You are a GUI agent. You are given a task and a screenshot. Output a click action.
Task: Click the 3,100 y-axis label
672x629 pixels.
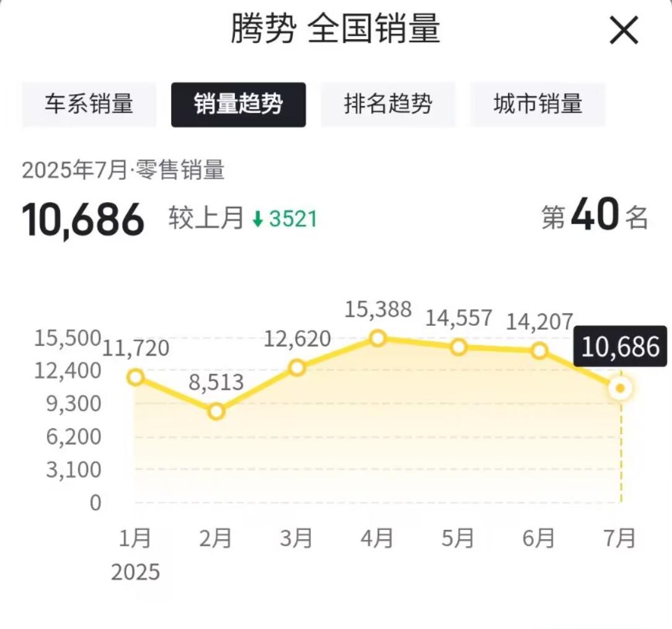pyautogui.click(x=74, y=470)
